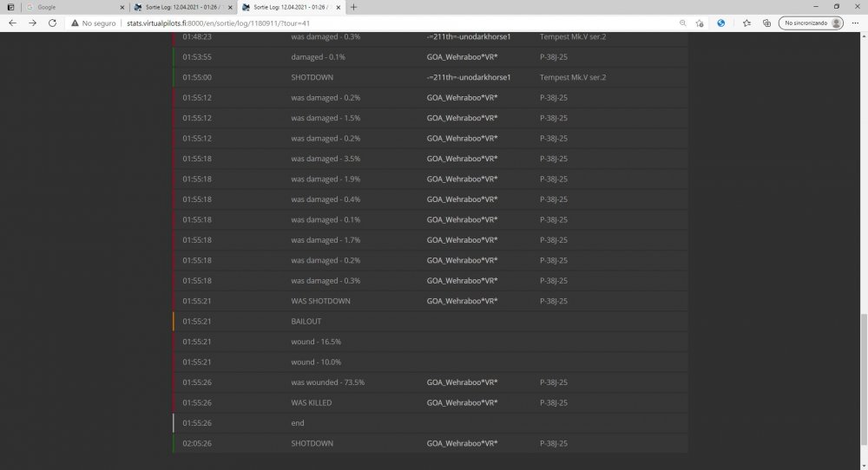Click 'Tempest Mk.V ser.2' in 01:48:23 row
Viewport: 868px width, 470px height.
click(x=573, y=36)
